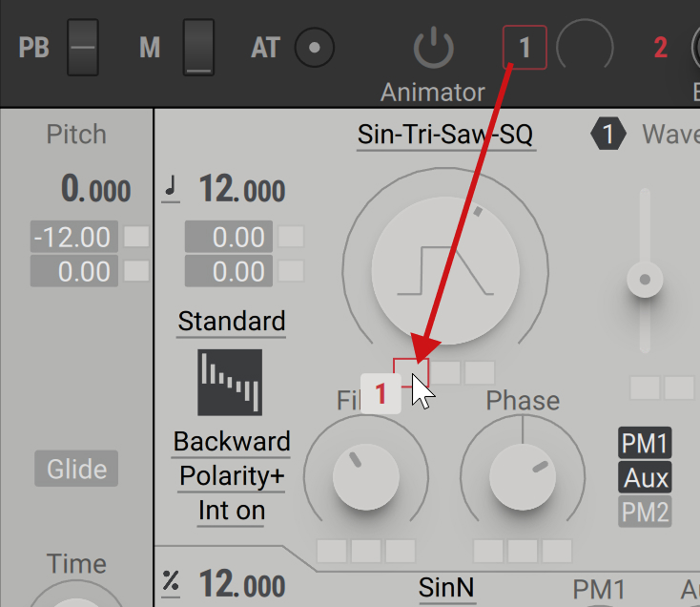
Task: Toggle the PM2 routing button
Action: (x=645, y=512)
